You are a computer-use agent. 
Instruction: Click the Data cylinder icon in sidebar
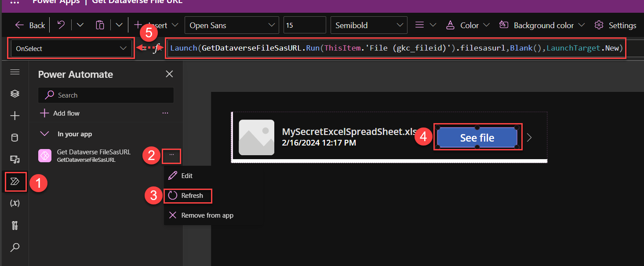[15, 138]
